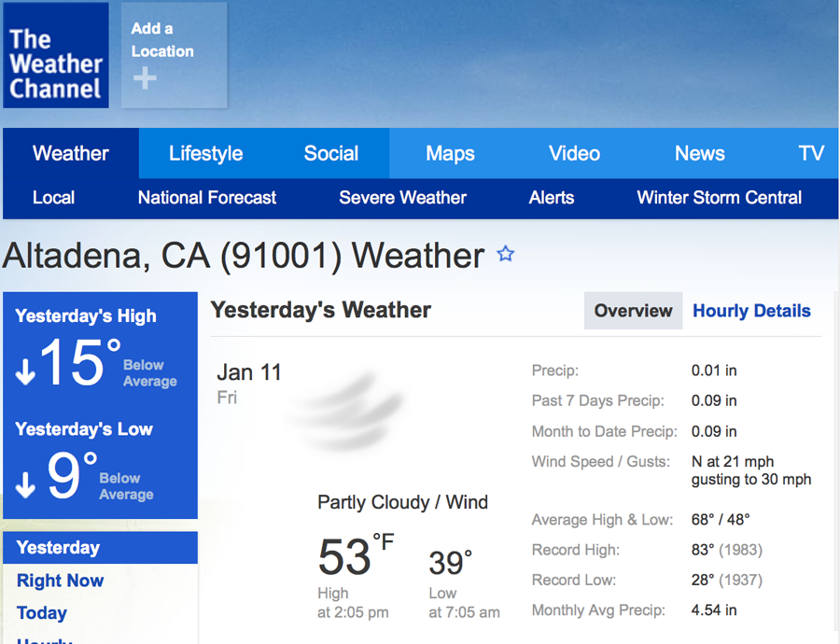Image resolution: width=840 pixels, height=644 pixels.
Task: Open the Weather main tab
Action: [71, 154]
